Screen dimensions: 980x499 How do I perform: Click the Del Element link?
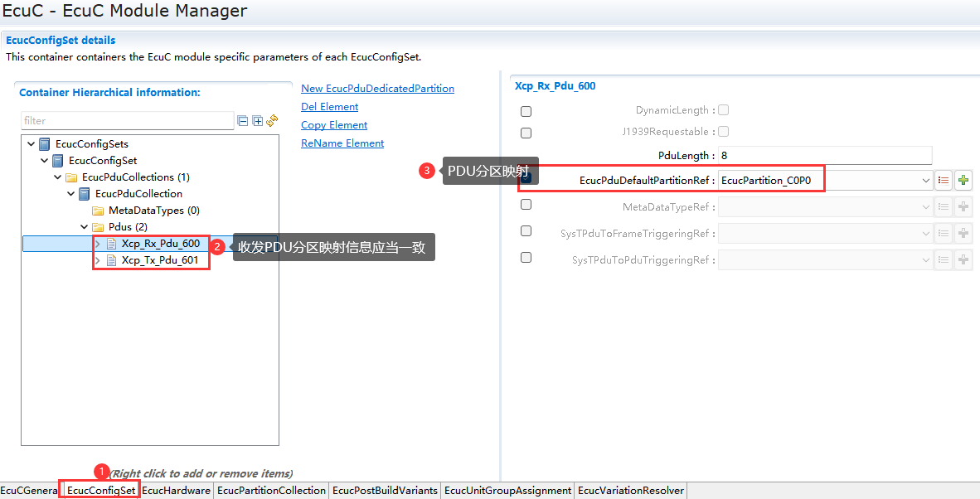pyautogui.click(x=329, y=107)
